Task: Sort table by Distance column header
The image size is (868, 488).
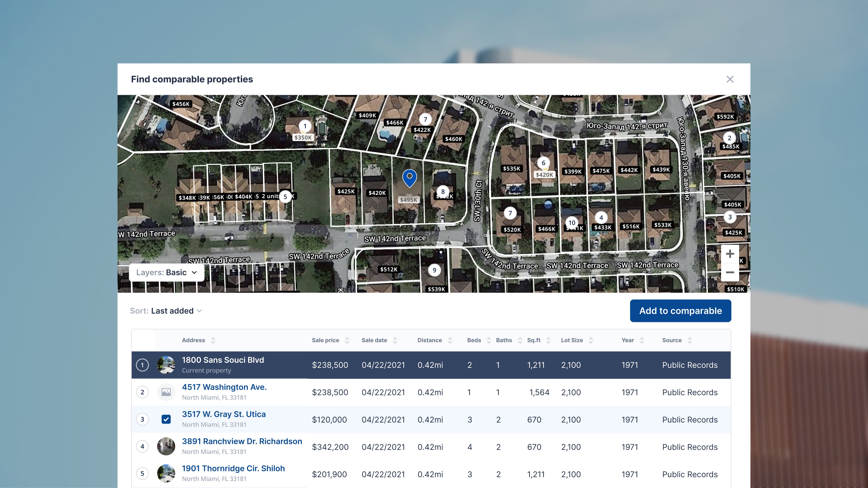Action: tap(429, 340)
